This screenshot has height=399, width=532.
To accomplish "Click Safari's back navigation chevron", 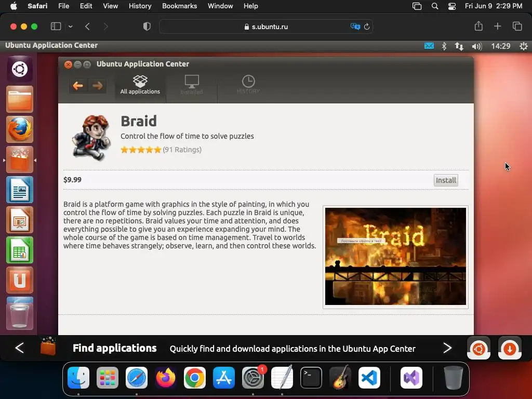I will (x=87, y=26).
